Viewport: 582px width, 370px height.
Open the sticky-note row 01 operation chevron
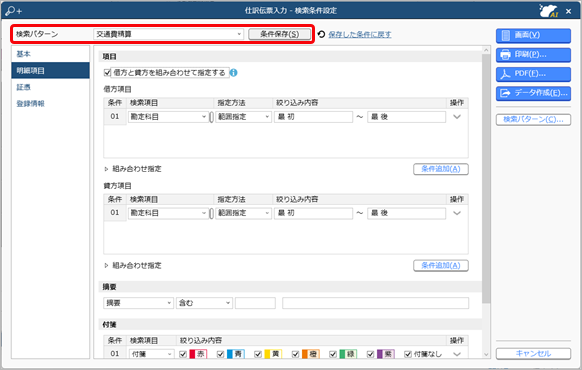click(457, 354)
